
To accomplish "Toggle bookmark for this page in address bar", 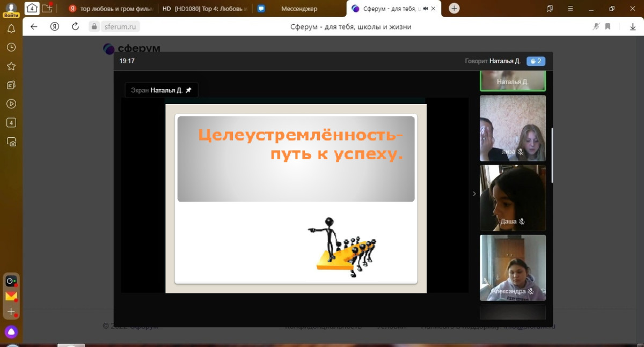I will pyautogui.click(x=608, y=26).
